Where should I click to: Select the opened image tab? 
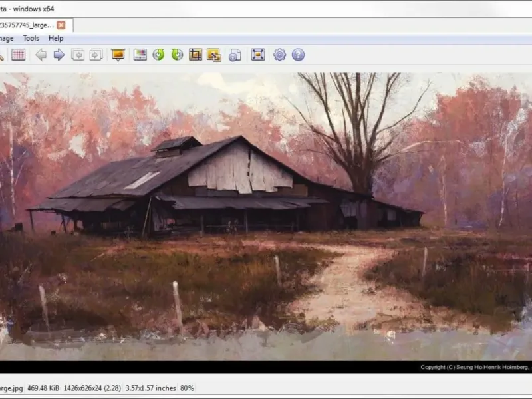[36, 25]
